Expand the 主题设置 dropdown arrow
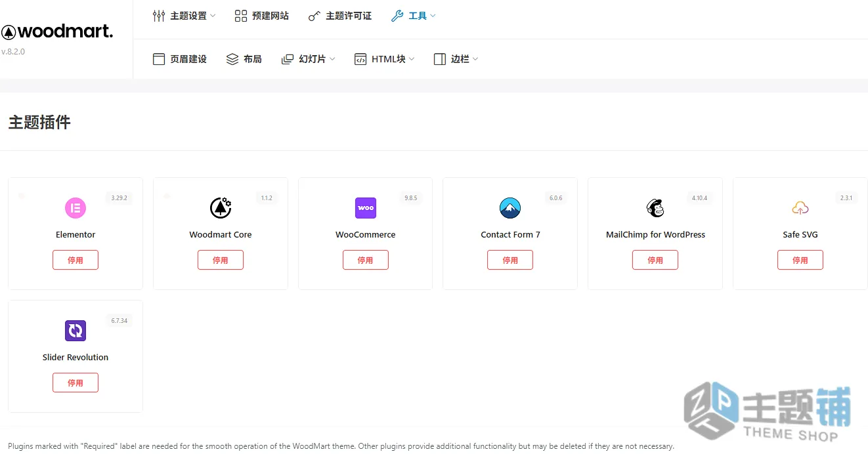The height and width of the screenshot is (460, 868). tap(213, 16)
